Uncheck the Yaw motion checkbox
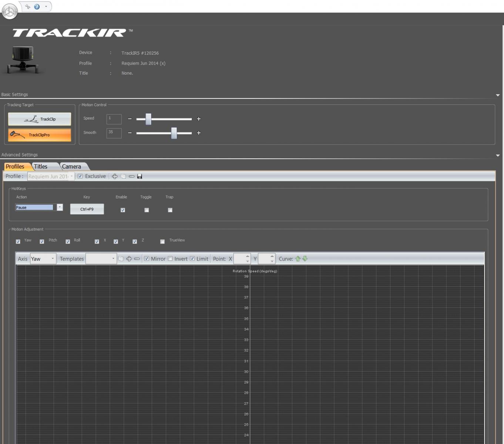 click(18, 242)
